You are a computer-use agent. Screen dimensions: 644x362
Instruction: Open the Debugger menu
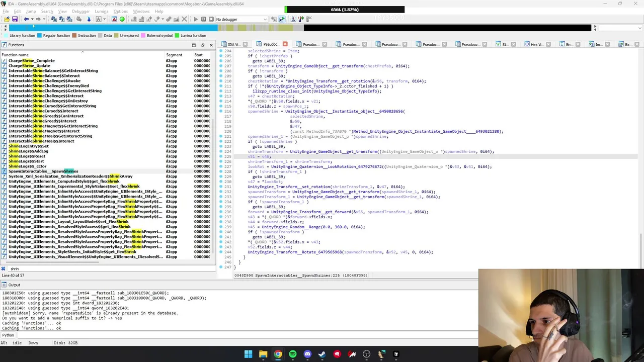pyautogui.click(x=80, y=11)
